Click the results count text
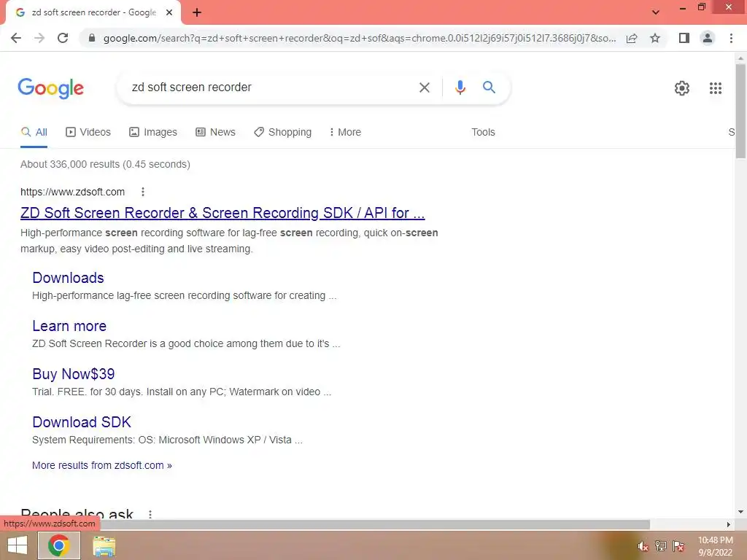 tap(105, 164)
